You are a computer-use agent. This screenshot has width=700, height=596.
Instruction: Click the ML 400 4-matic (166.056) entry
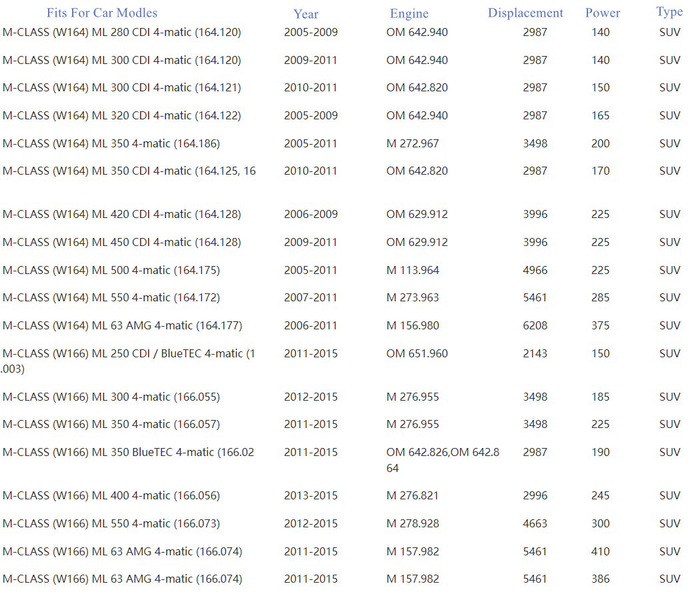[111, 495]
